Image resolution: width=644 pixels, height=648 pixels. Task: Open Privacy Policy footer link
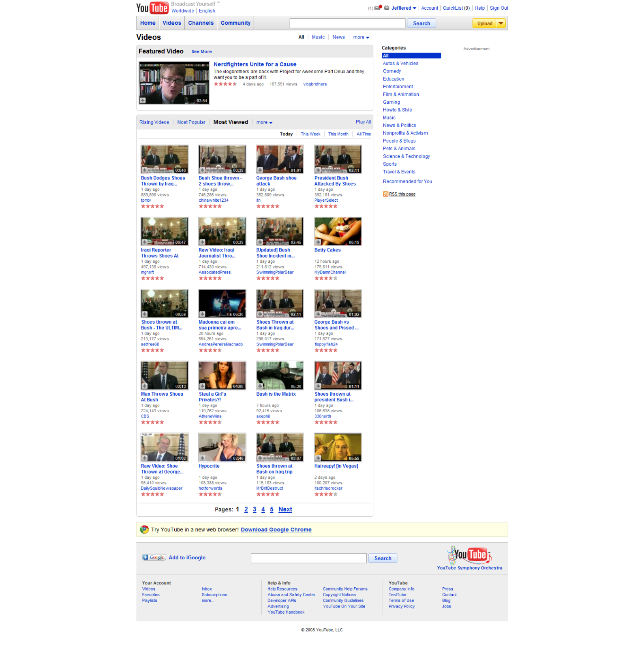pyautogui.click(x=402, y=606)
